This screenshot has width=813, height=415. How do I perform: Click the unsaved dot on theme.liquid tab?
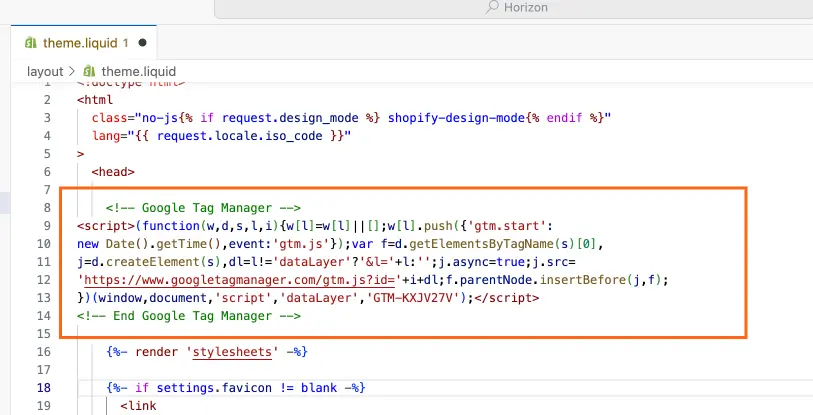(x=143, y=43)
